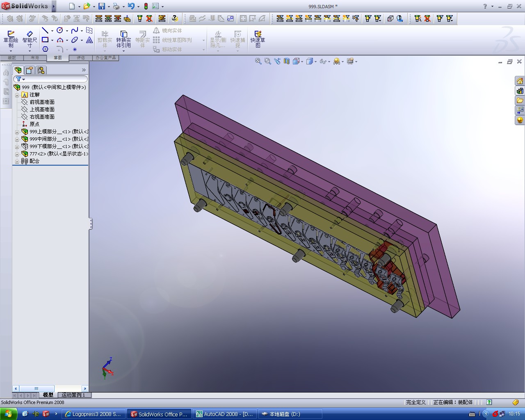
Task: Switch to the 评估 (Evaluate) ribbon tab
Action: pyautogui.click(x=80, y=58)
